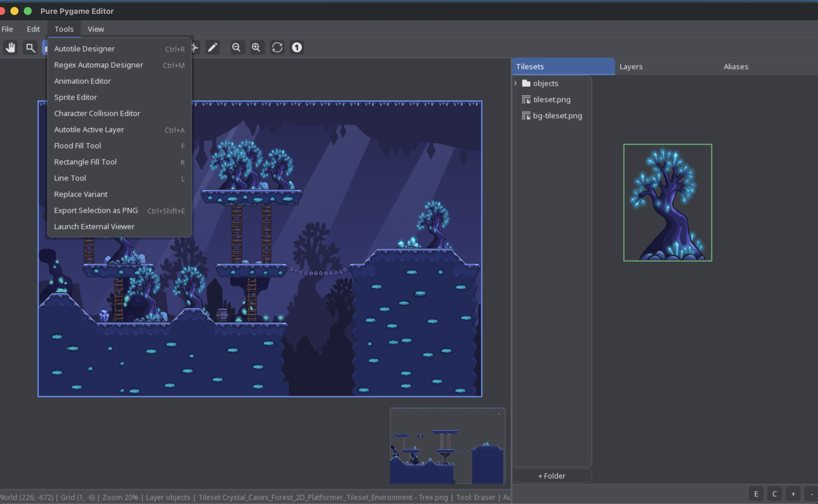
Task: Click the Layer objects status bar entry
Action: (168, 497)
